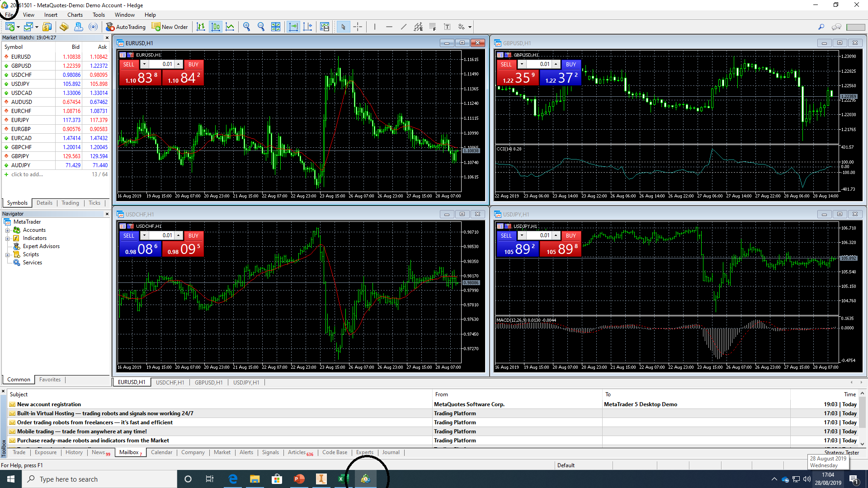Click the dollar Symbols toolbar icon
The width and height of the screenshot is (868, 488).
pos(47,27)
